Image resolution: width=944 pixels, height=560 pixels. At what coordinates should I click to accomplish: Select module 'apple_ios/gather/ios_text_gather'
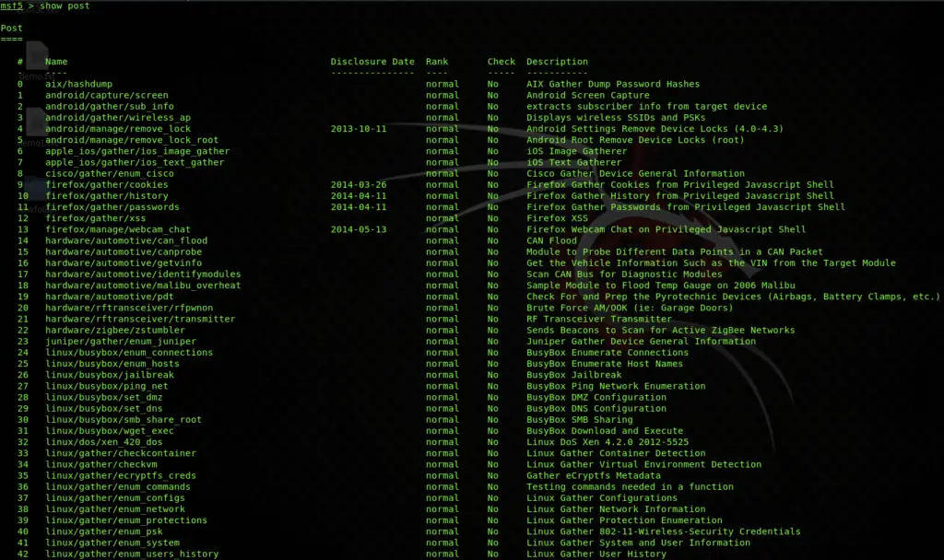point(135,162)
